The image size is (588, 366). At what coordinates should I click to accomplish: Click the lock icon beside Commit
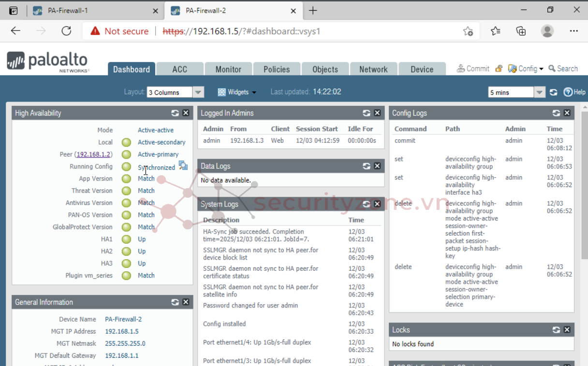pyautogui.click(x=499, y=69)
